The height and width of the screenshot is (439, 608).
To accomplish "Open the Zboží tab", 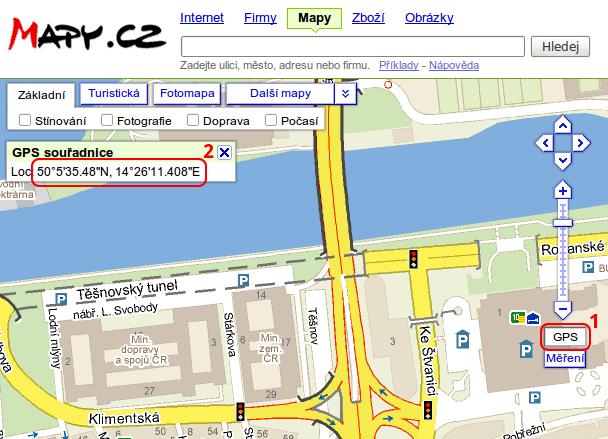I will (368, 18).
